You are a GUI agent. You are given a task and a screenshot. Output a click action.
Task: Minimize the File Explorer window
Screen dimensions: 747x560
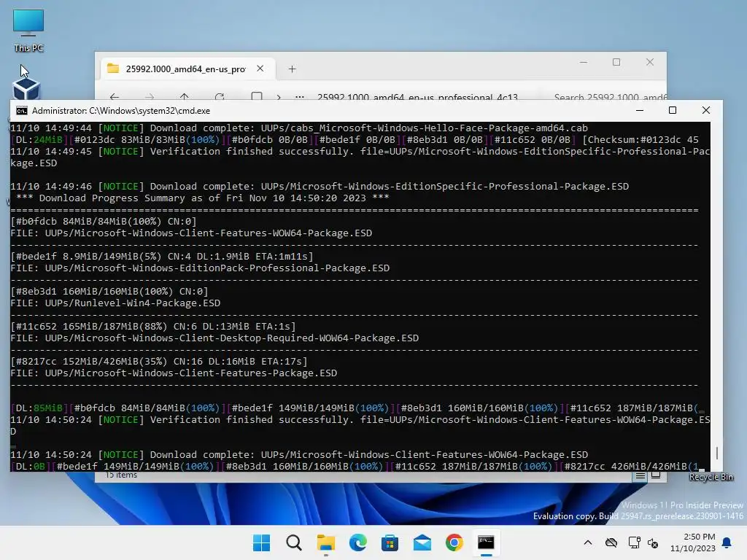click(583, 63)
